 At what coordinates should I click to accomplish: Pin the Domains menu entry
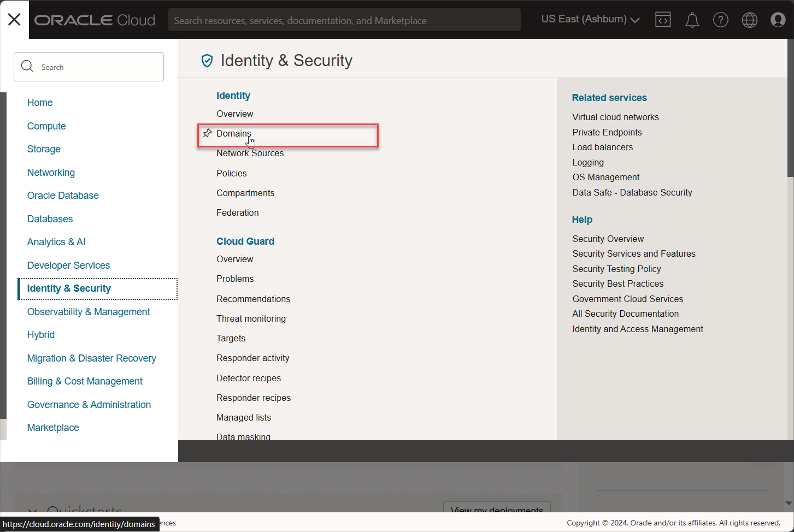207,133
